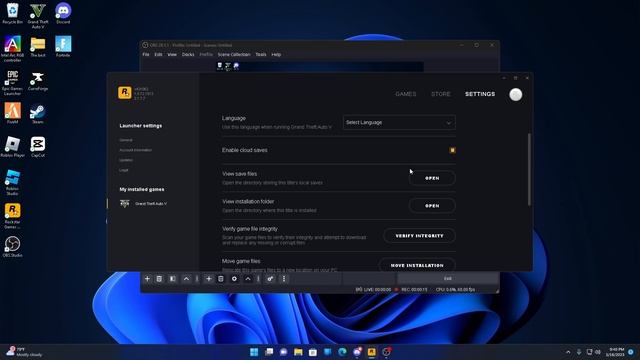The width and height of the screenshot is (640, 360).
Task: Show hidden icons chevron in system tray
Action: (x=568, y=352)
